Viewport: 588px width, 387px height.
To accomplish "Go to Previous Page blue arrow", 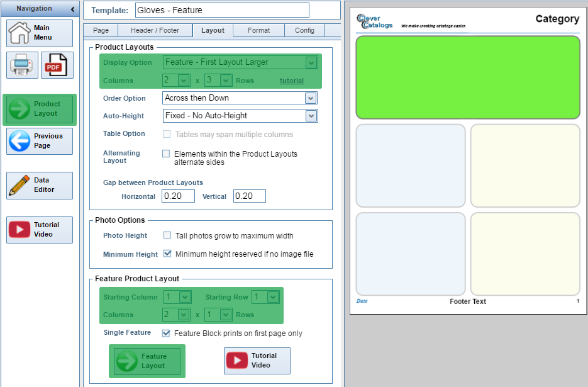I will click(x=20, y=141).
